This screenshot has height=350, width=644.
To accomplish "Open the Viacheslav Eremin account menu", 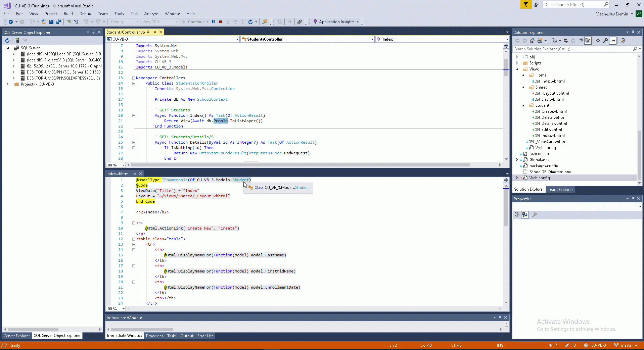I will point(614,14).
